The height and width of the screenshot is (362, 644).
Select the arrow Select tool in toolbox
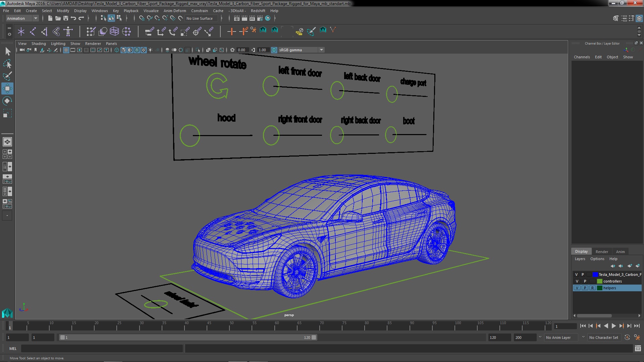[x=7, y=51]
